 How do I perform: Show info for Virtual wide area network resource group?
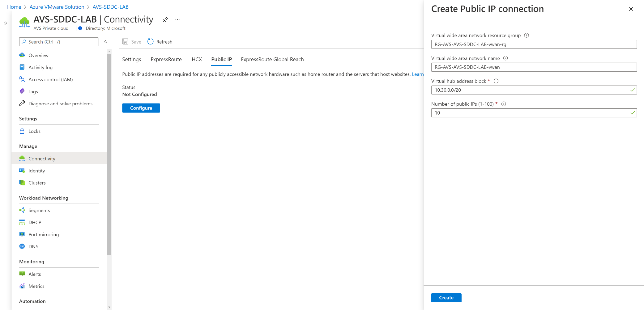[527, 35]
